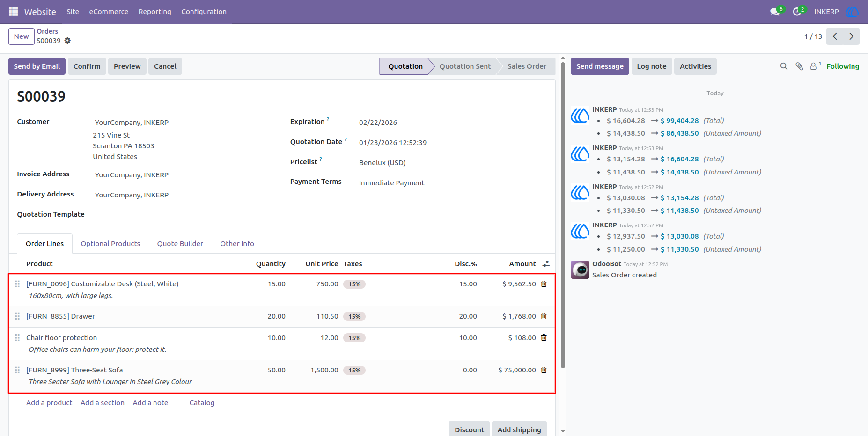
Task: Open the conversations chat icon
Action: pos(775,12)
